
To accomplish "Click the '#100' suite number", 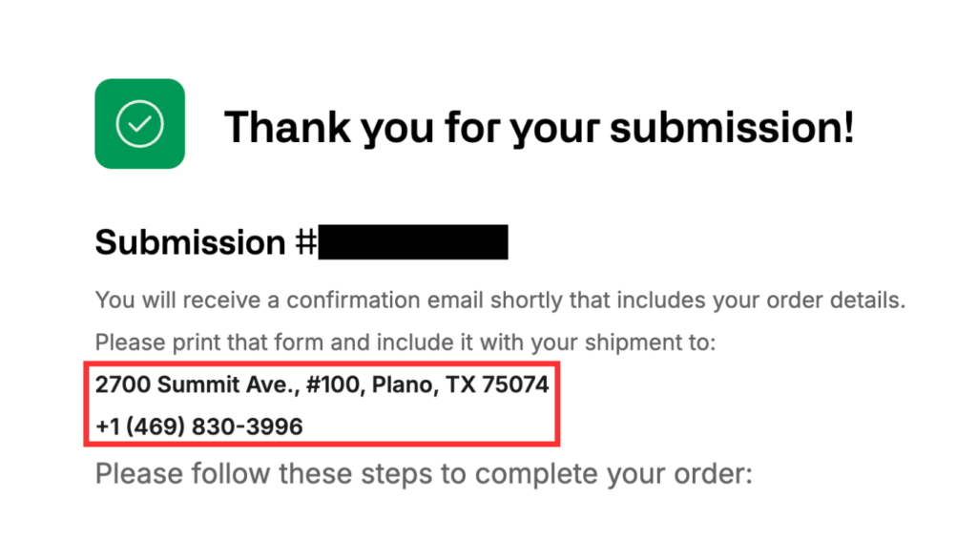I will tap(333, 384).
